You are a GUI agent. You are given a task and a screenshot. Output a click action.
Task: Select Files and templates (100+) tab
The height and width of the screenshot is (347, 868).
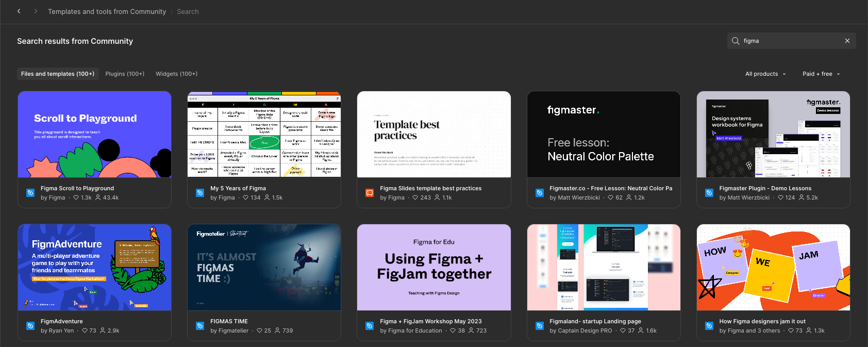58,74
